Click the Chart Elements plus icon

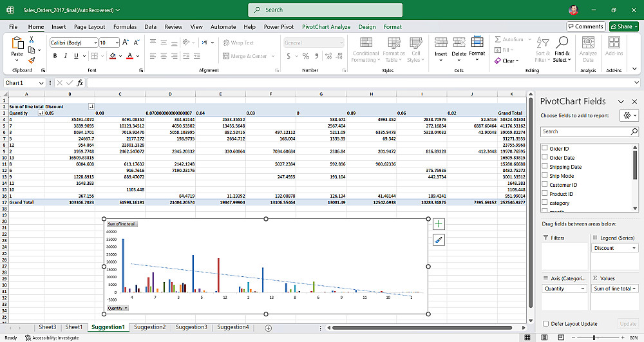pos(439,223)
